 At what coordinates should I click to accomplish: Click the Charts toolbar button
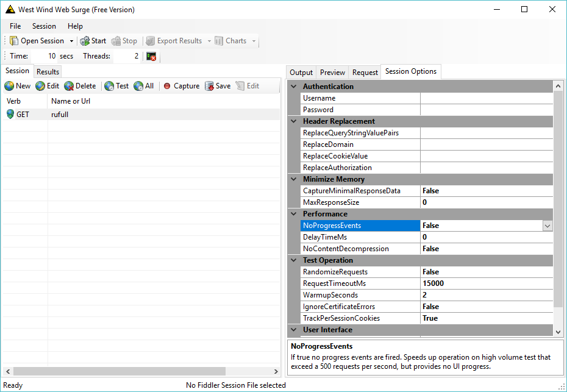tap(230, 41)
